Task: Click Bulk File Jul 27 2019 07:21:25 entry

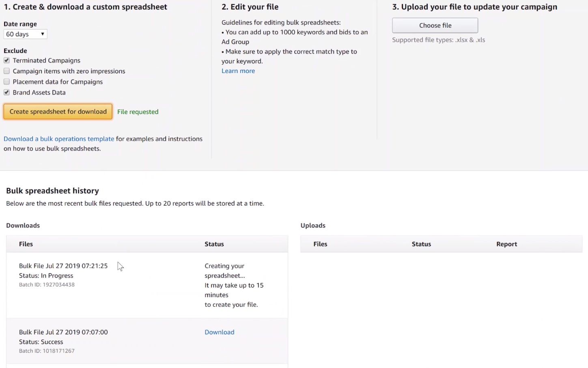Action: coord(63,266)
